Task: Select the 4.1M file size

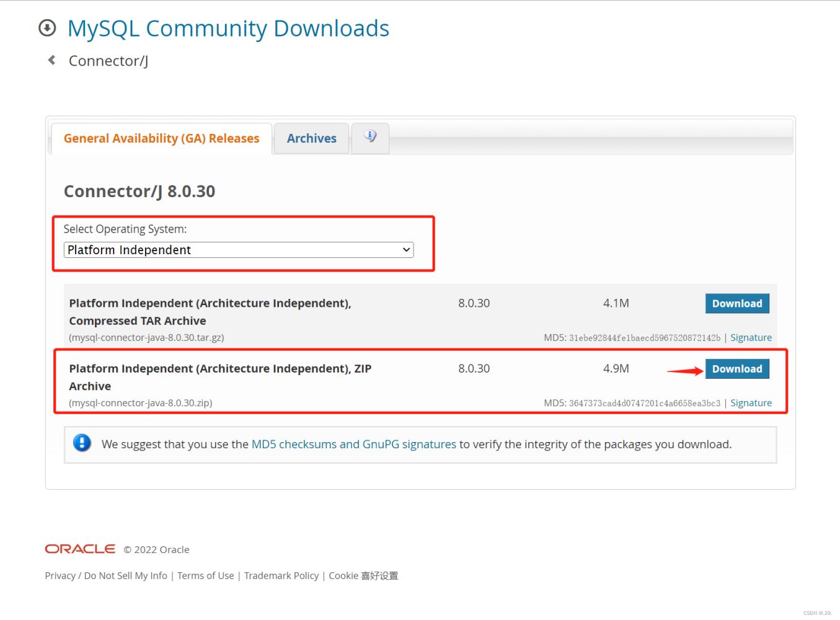Action: [616, 303]
